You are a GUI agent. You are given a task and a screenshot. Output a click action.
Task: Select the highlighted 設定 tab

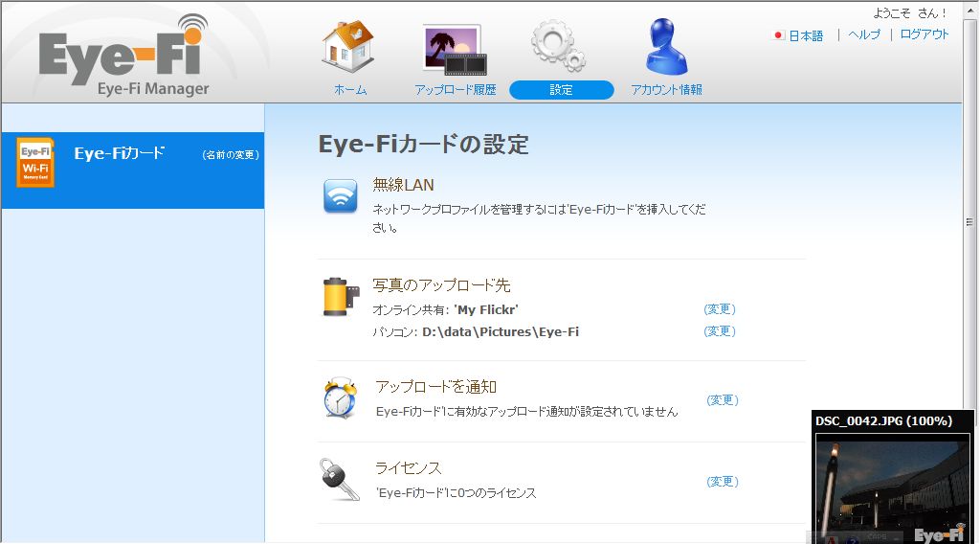tap(561, 90)
